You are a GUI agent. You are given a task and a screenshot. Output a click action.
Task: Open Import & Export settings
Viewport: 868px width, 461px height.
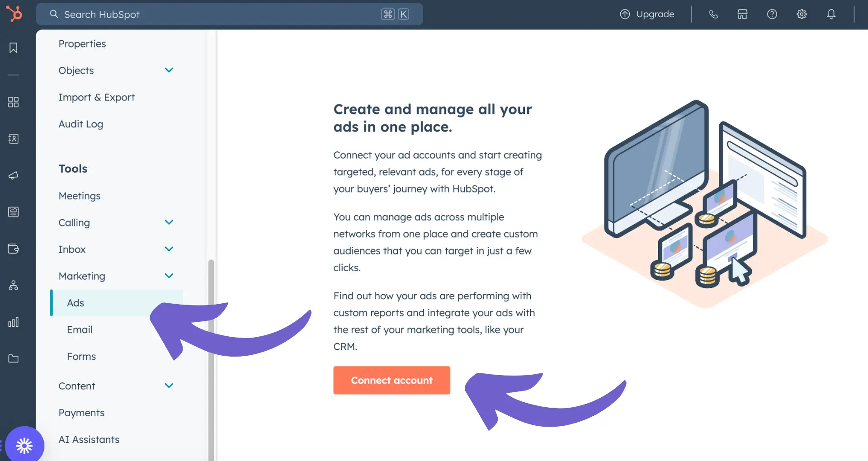[97, 97]
